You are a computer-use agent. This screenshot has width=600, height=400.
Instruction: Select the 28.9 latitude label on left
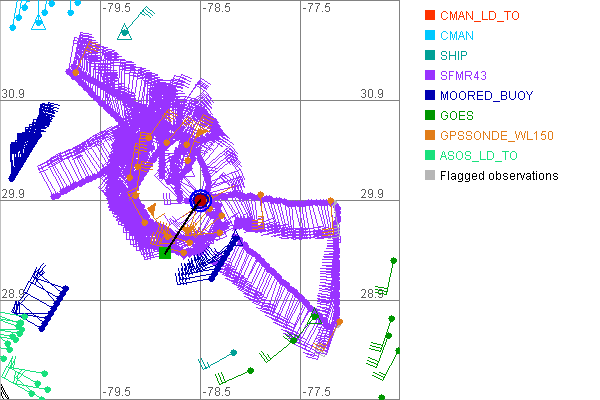coord(12,293)
